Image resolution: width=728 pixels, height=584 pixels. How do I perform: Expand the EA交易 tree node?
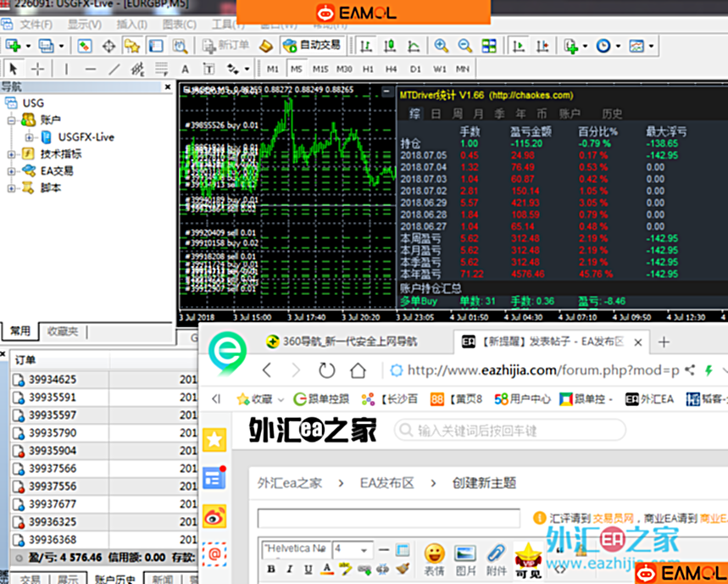(x=12, y=171)
